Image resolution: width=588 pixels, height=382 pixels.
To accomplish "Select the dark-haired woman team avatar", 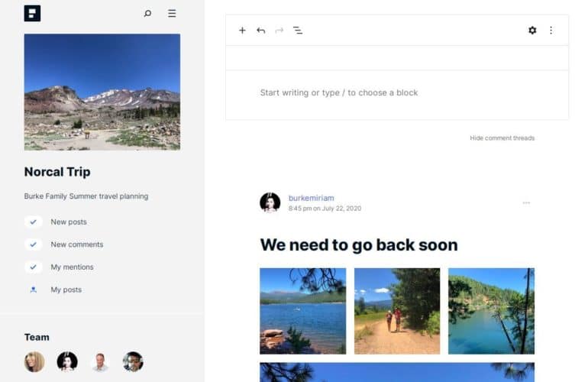I will [67, 361].
